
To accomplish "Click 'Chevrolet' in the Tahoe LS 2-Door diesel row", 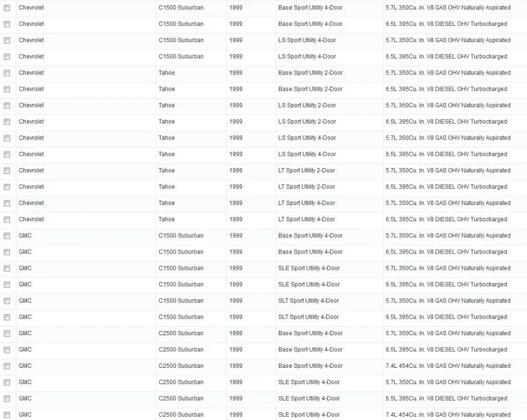I will (31, 122).
